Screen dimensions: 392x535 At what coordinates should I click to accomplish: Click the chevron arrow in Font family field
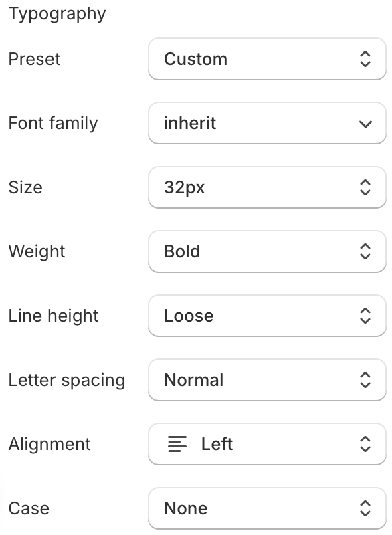[x=365, y=124]
